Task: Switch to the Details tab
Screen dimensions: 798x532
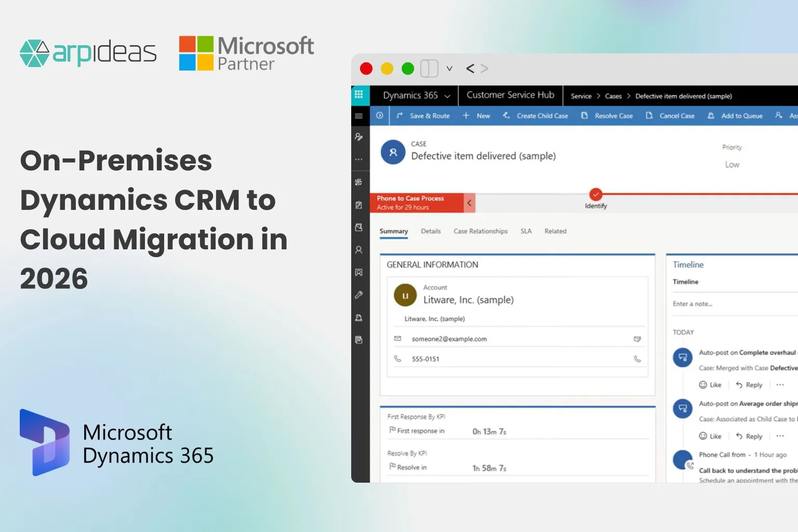Action: tap(431, 231)
